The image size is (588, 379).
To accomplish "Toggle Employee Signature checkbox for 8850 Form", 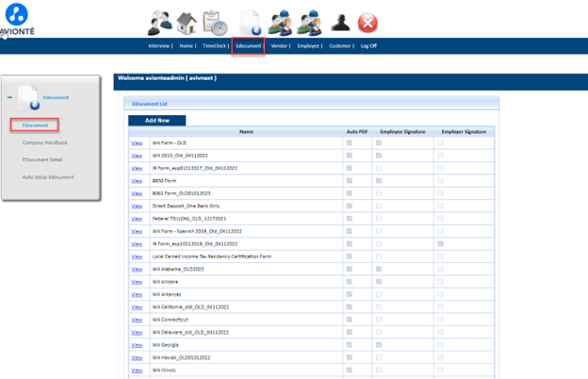I will click(380, 180).
